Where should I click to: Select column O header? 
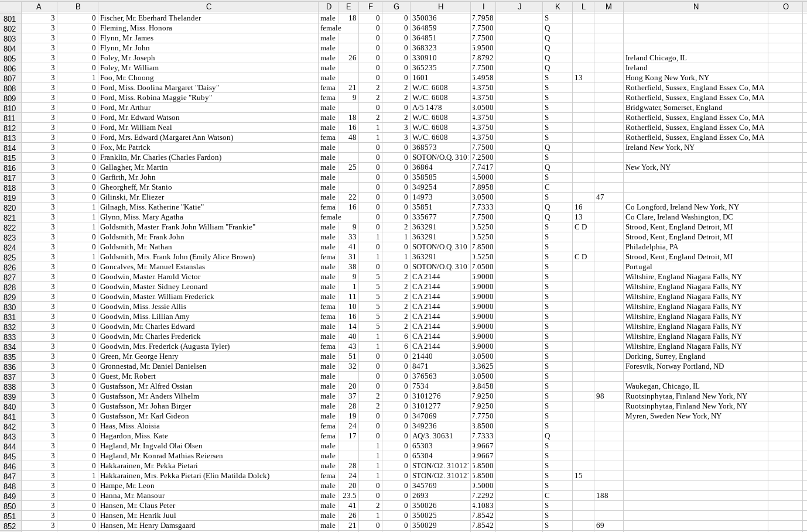pos(785,6)
